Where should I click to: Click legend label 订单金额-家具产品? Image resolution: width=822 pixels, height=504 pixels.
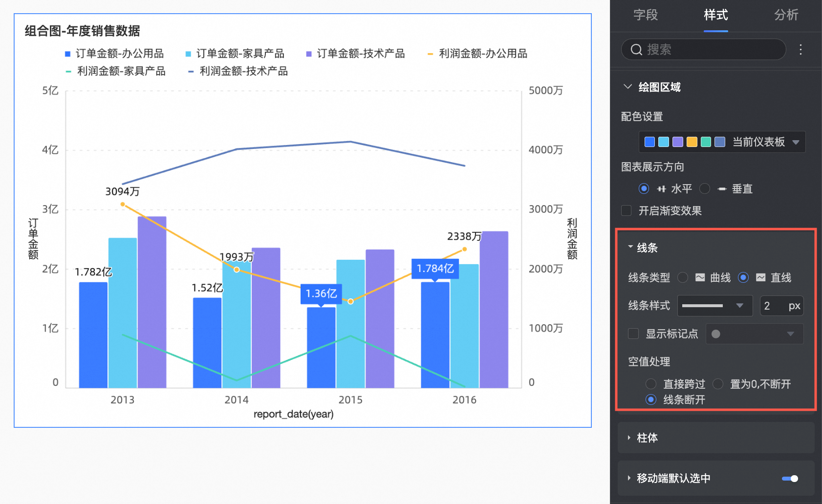tap(240, 54)
